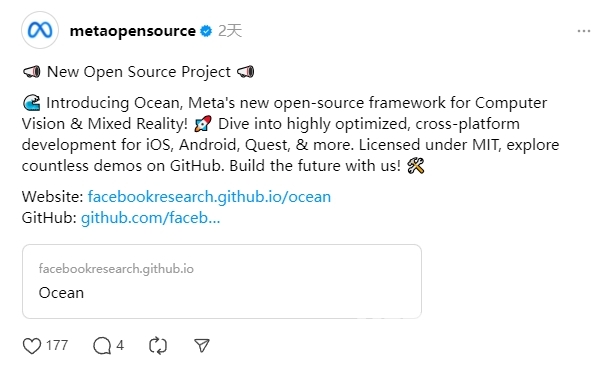Click the hammer and wrench emoji
This screenshot has width=606, height=367.
point(415,166)
